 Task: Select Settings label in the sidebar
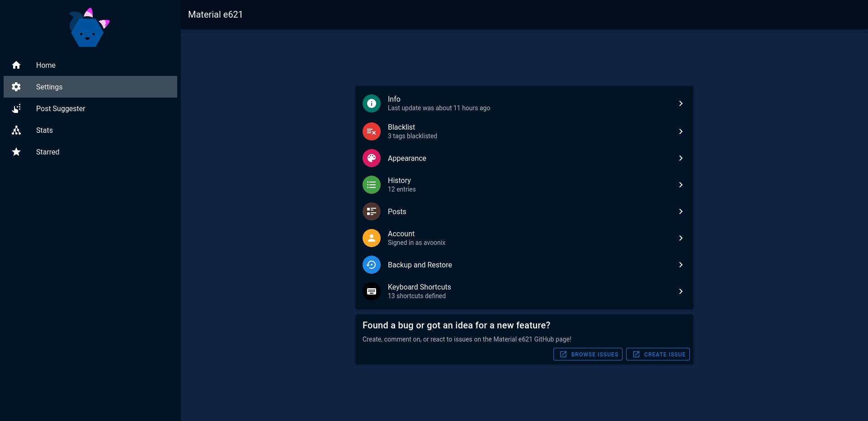click(49, 87)
